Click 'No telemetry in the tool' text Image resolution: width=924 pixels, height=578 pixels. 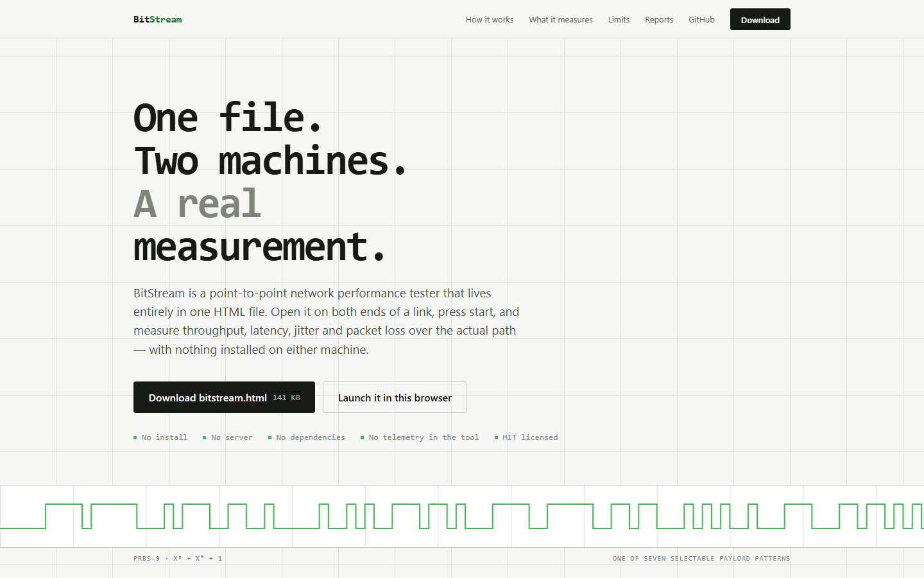coord(420,437)
